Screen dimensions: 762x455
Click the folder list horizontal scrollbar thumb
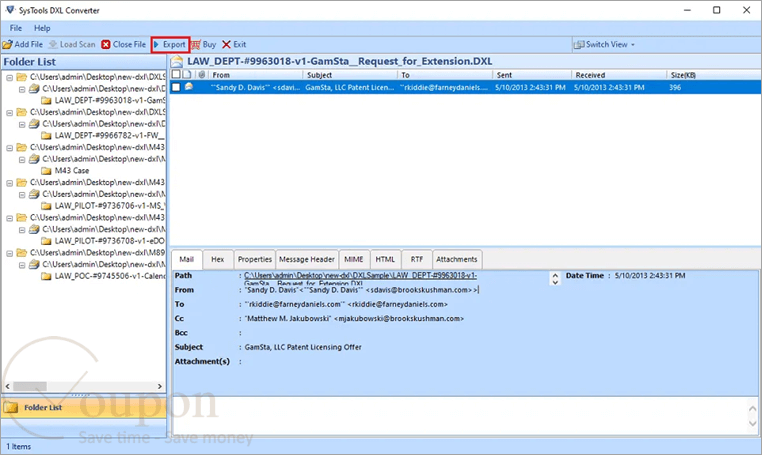coord(30,386)
